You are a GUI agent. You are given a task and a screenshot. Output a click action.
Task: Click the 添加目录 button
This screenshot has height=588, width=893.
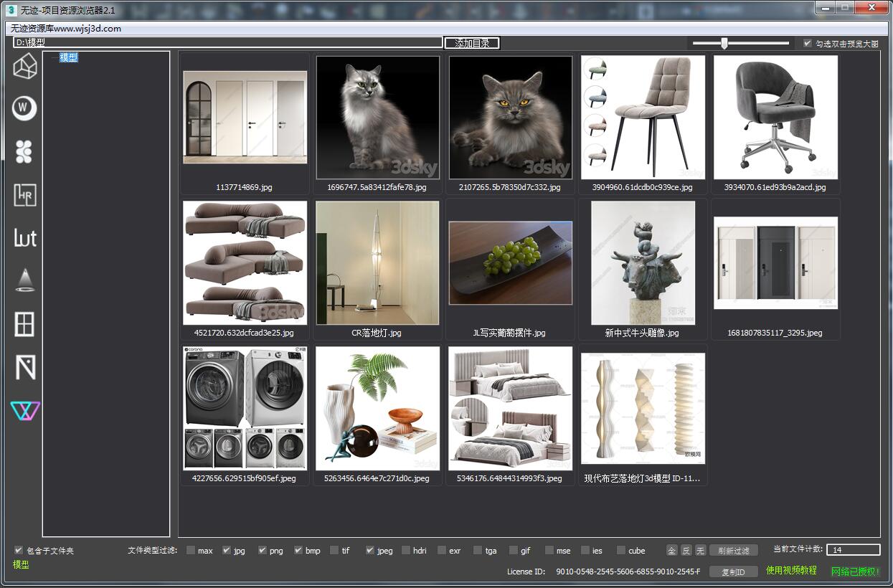[472, 43]
